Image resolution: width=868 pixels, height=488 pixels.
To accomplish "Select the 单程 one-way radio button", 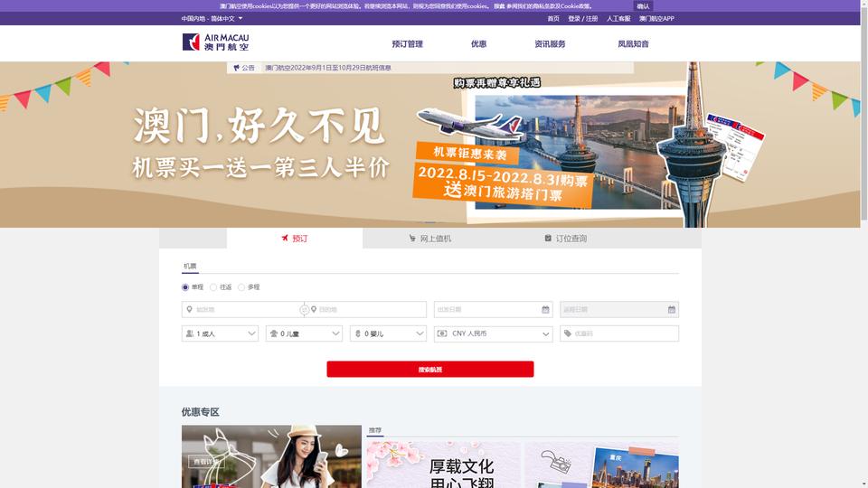I will click(x=185, y=287).
